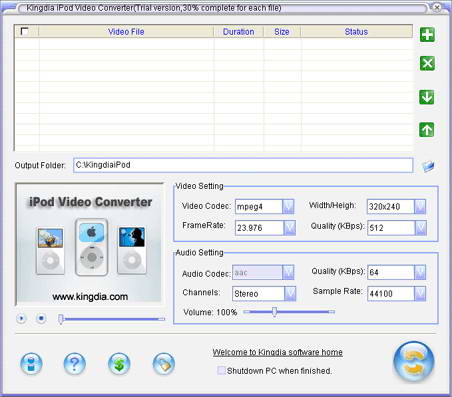Click the Size column header
Viewport: 452px width, 397px height.
click(282, 32)
